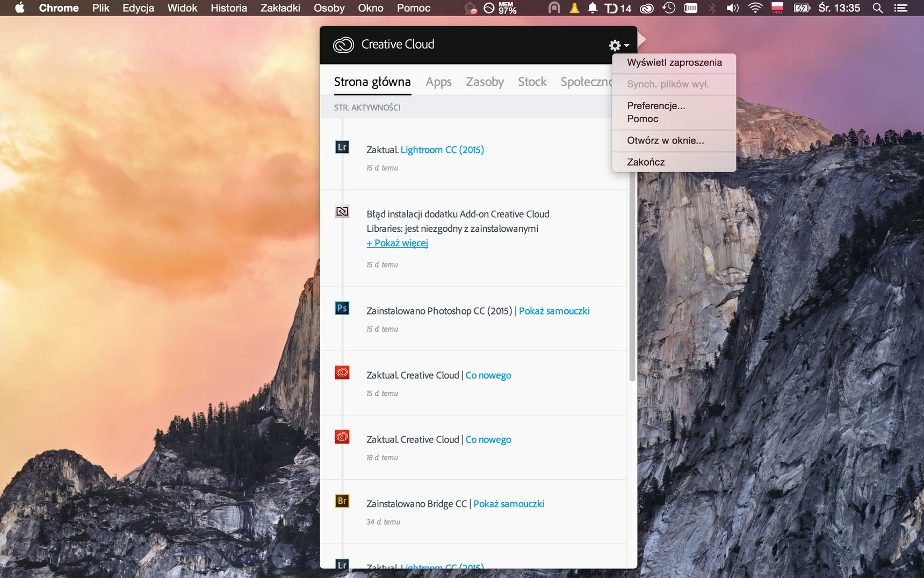Click the arch-shaped icon in menu bar
The width and height of the screenshot is (924, 578).
554,8
